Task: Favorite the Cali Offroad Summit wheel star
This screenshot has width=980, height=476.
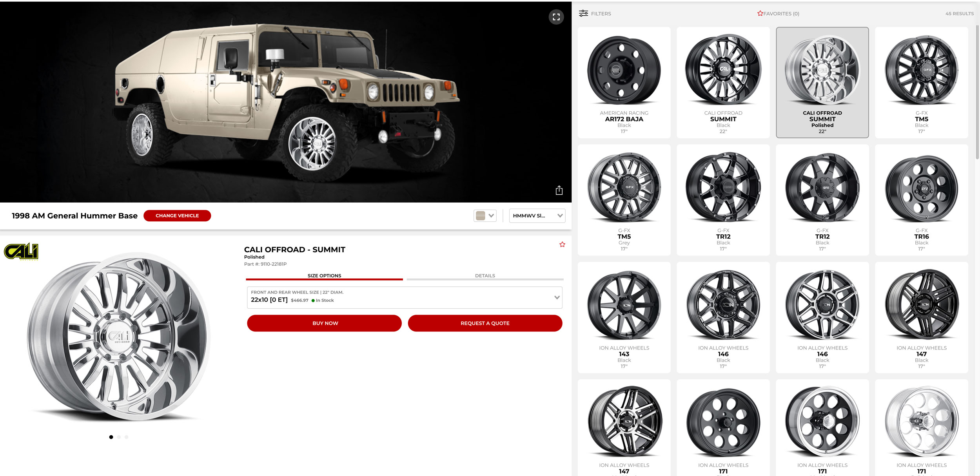Action: coord(562,244)
